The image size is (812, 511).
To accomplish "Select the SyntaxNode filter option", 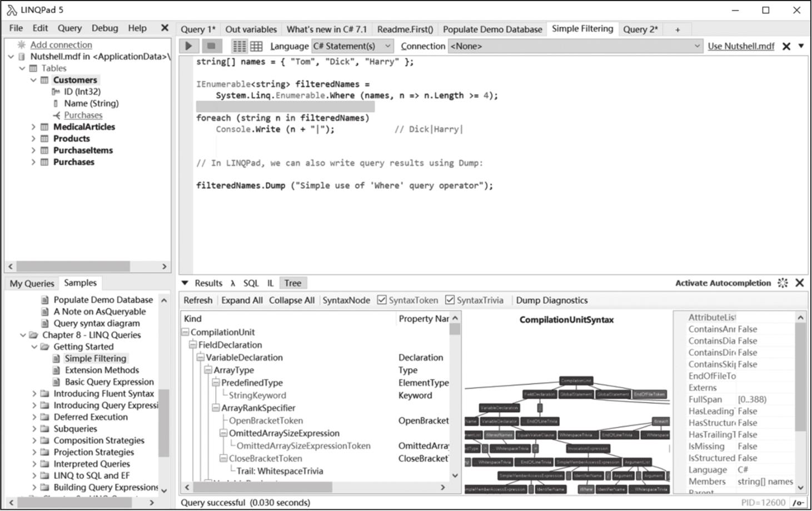I will click(346, 300).
